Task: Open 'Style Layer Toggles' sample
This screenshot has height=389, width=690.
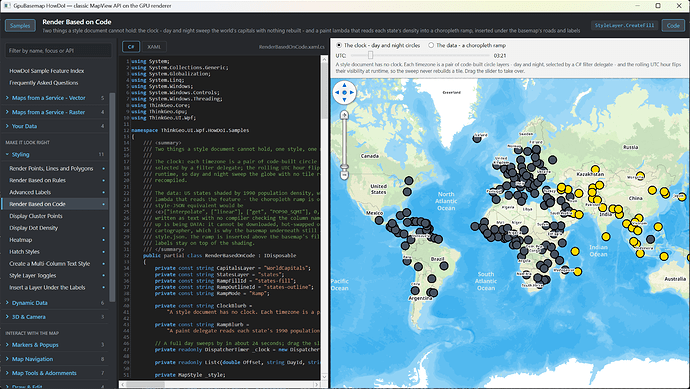Action: [x=55, y=275]
